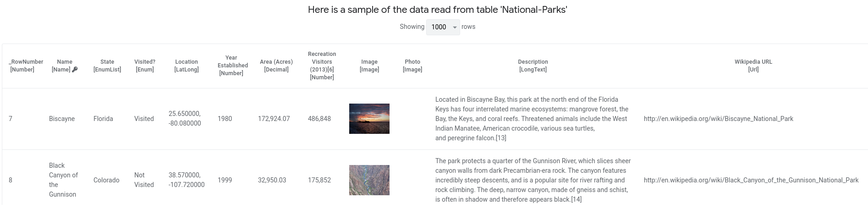Image resolution: width=868 pixels, height=220 pixels.
Task: Open the Black Canyon image thumbnail
Action: pyautogui.click(x=369, y=180)
